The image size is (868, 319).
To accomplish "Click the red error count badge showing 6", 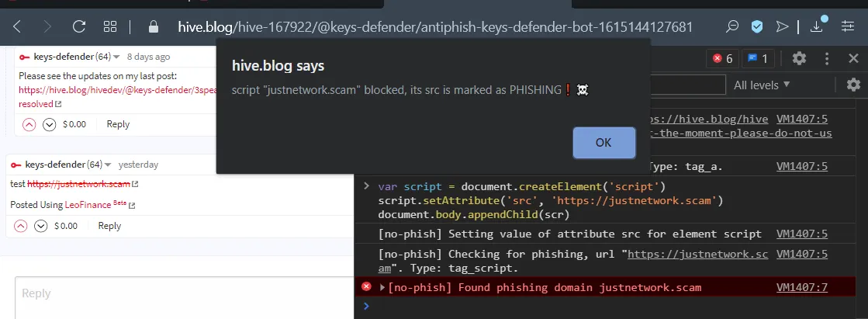I will pyautogui.click(x=722, y=58).
